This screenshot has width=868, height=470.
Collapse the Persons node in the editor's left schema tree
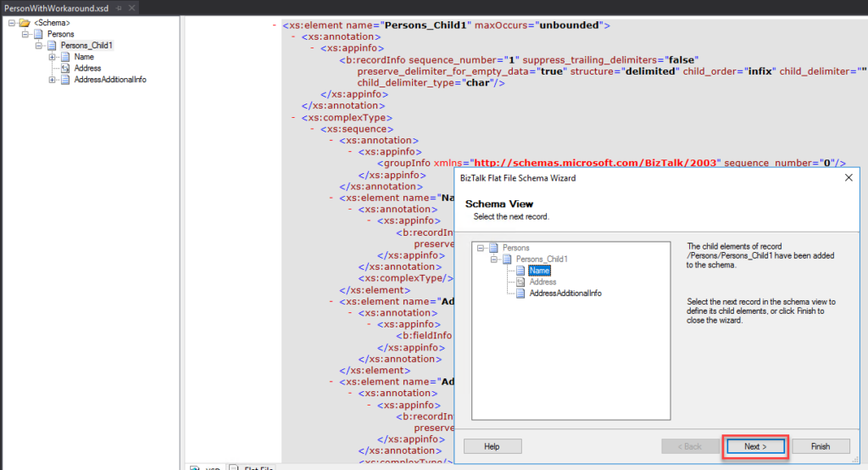25,34
